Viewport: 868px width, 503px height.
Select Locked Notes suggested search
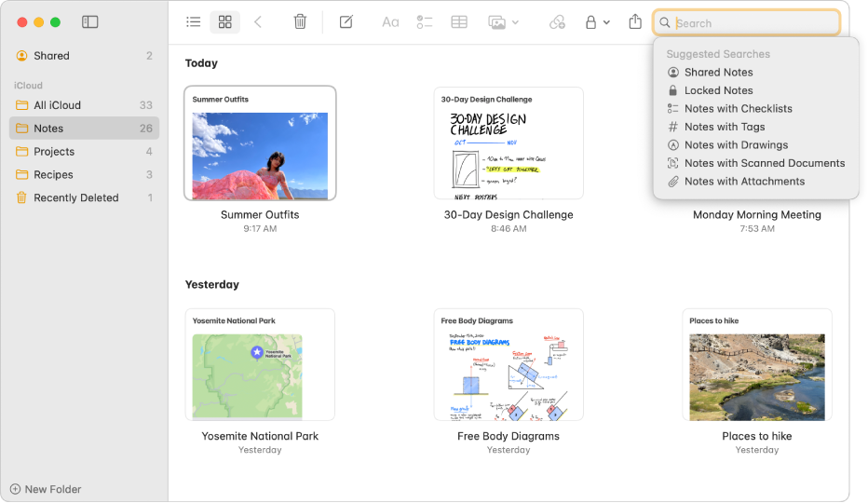point(718,90)
